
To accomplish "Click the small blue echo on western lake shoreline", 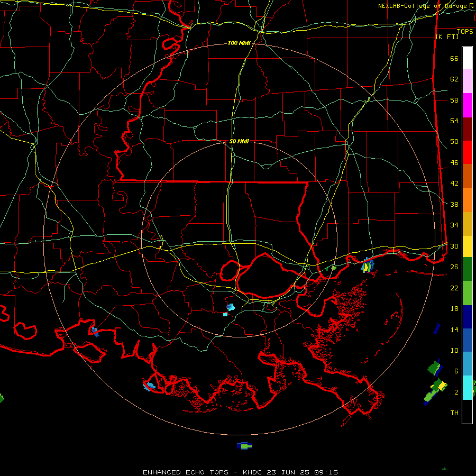I will click(x=95, y=332).
